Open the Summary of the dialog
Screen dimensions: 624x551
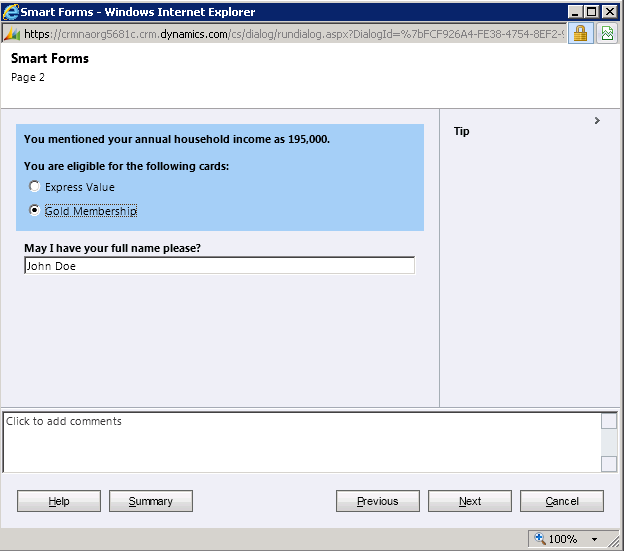[150, 501]
